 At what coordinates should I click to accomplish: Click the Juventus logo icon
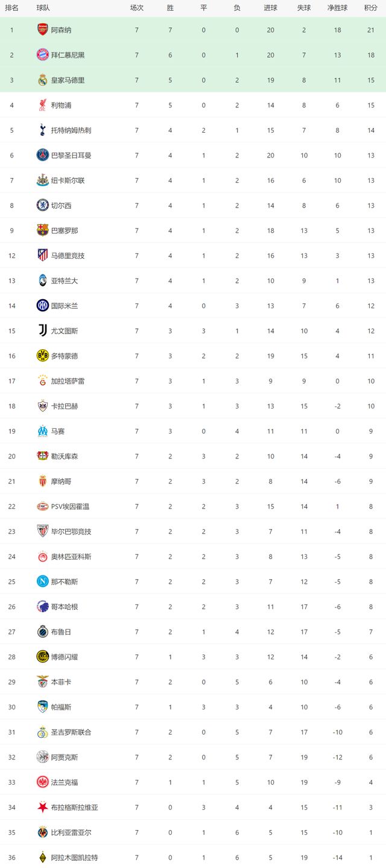click(42, 331)
